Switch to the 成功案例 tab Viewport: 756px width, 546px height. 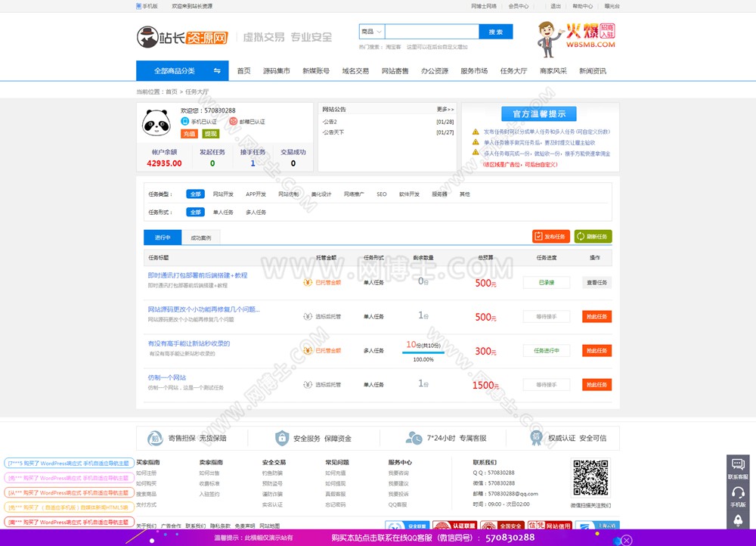click(x=200, y=237)
